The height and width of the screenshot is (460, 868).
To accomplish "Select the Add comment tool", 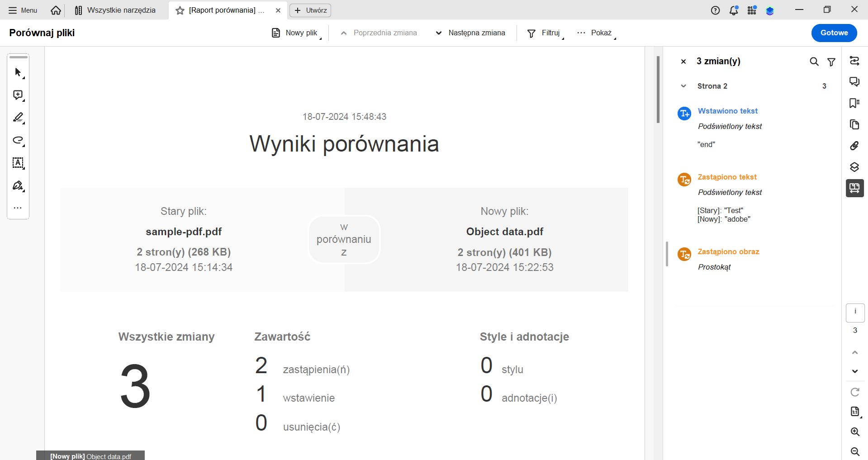I will click(x=18, y=95).
